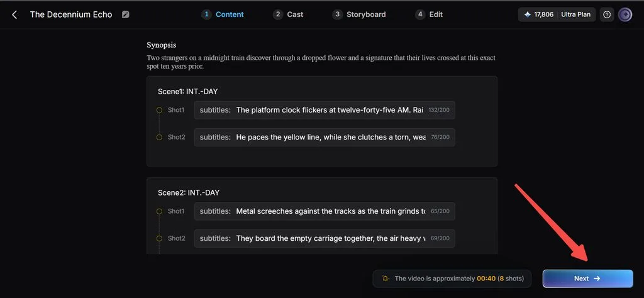Viewport: 644px width, 298px height.
Task: Open the help question mark icon
Action: (607, 14)
